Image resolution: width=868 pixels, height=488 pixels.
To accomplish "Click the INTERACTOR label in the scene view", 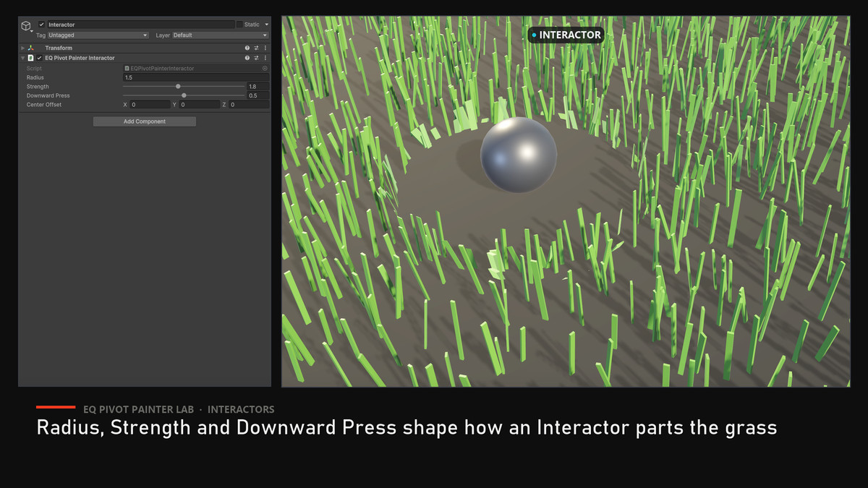I will [x=566, y=35].
